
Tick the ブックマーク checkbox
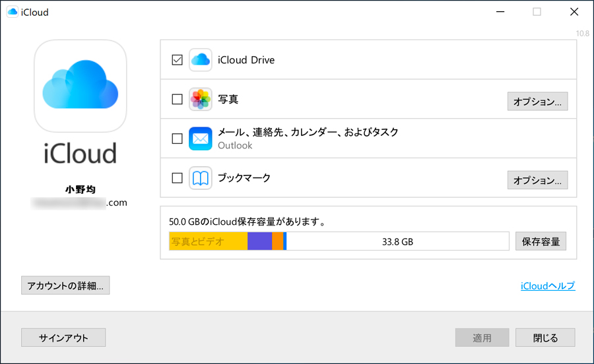point(177,178)
